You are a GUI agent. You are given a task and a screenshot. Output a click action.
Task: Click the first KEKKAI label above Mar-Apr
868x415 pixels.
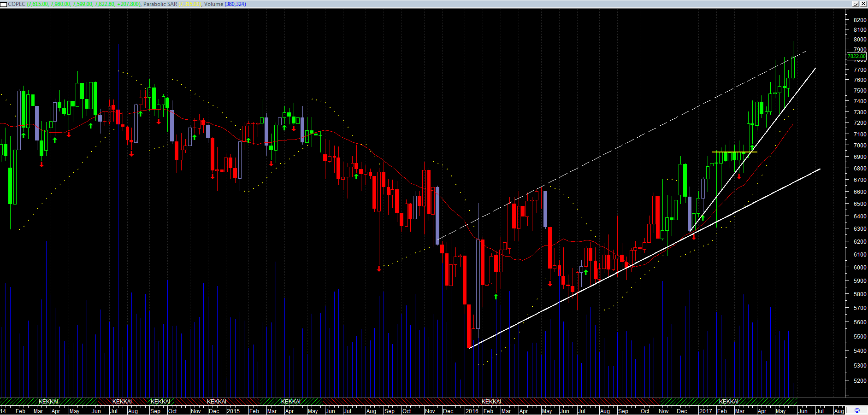click(x=48, y=402)
